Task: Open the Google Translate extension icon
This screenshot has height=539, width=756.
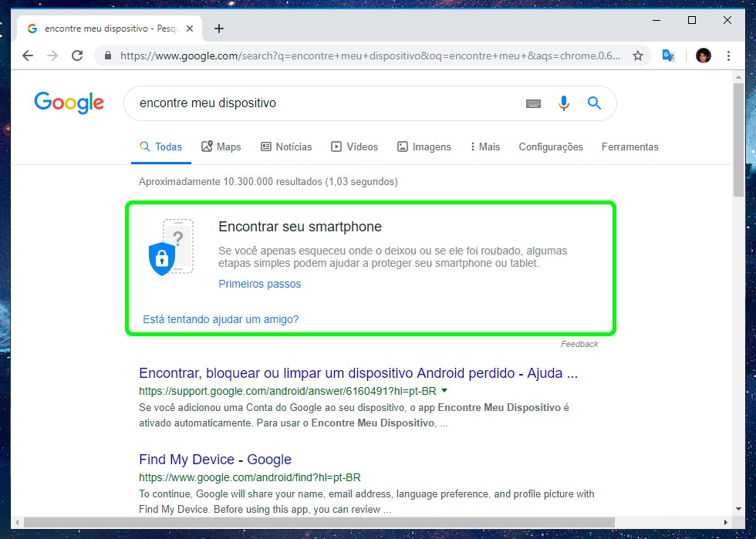Action: tap(668, 56)
